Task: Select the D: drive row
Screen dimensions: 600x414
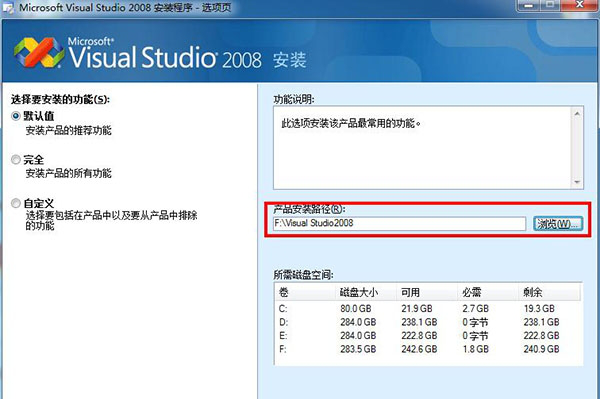Action: 428,322
